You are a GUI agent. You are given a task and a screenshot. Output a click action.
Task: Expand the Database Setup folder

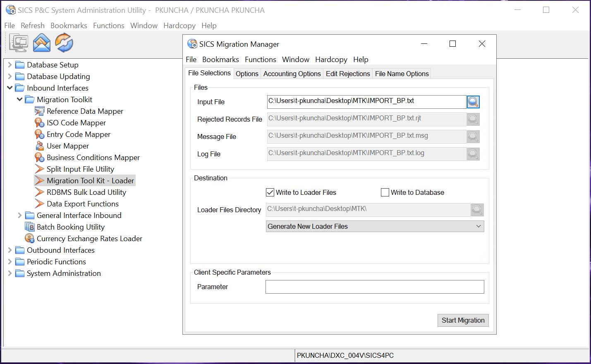(x=10, y=65)
